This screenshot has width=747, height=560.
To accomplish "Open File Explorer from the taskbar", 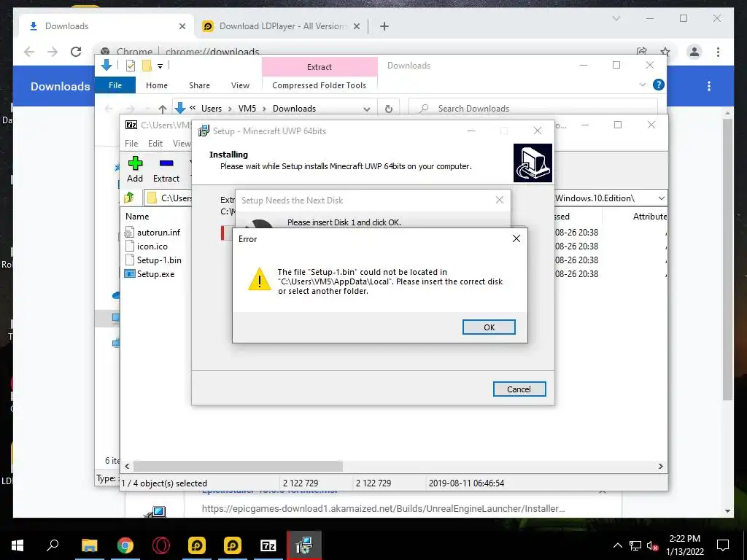I will point(89,545).
